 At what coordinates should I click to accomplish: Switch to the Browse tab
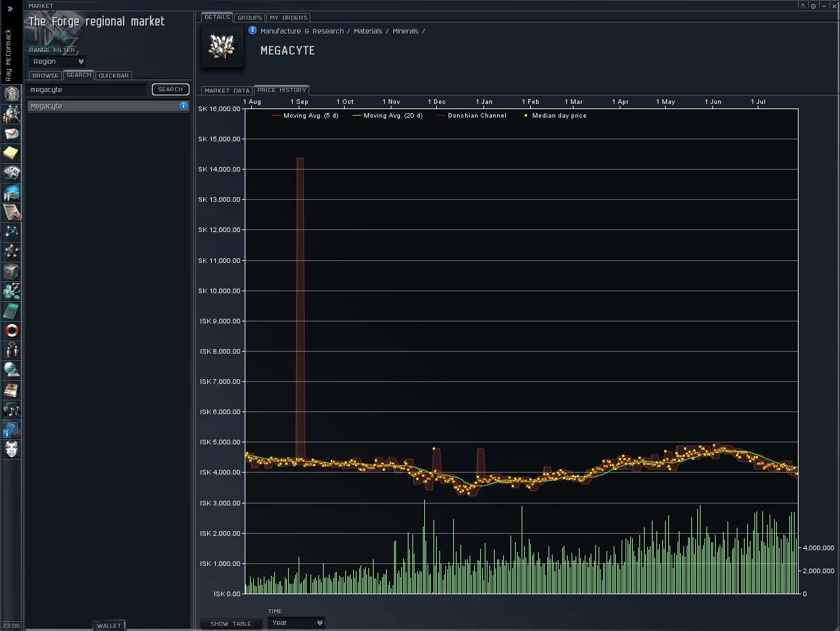pyautogui.click(x=45, y=76)
